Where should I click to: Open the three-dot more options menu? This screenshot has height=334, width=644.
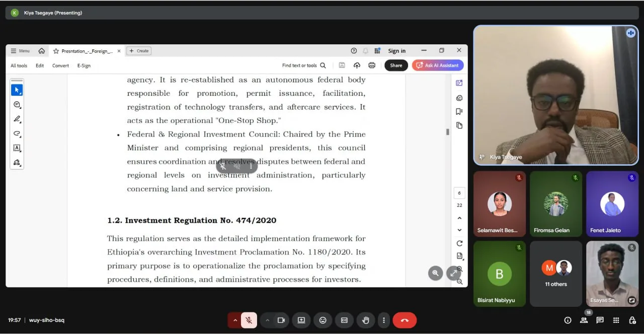(x=384, y=320)
